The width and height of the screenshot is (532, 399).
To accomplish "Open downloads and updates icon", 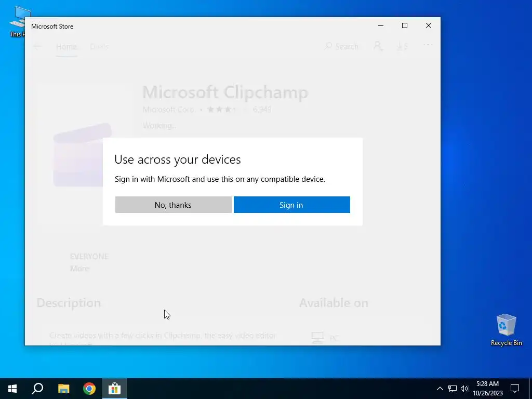I will pyautogui.click(x=402, y=46).
